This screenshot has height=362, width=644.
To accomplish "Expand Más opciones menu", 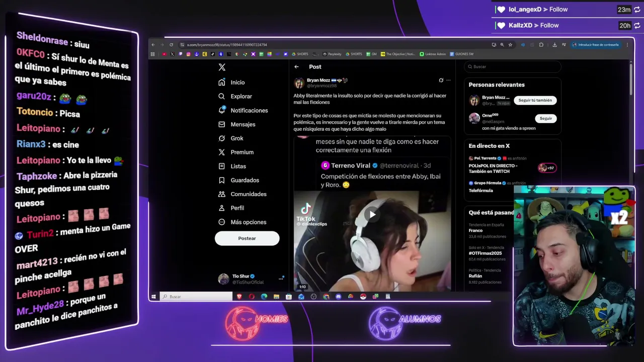I will click(243, 222).
